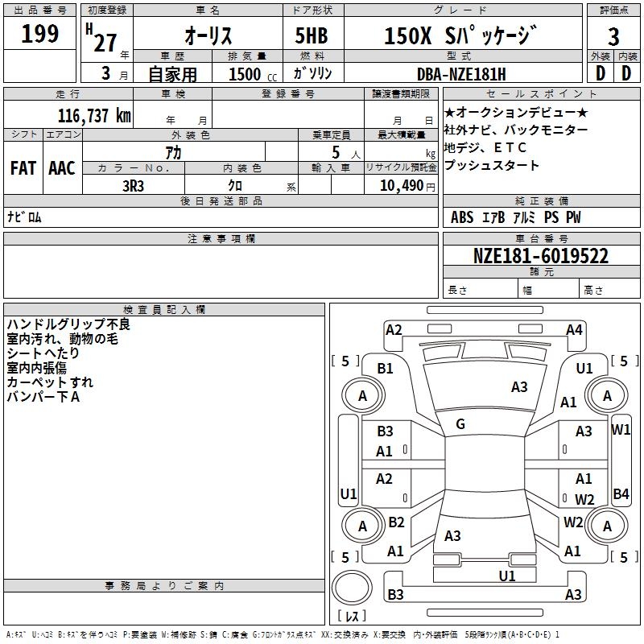Click the 高さ dimension label
This screenshot has width=644, height=644.
[x=593, y=291]
